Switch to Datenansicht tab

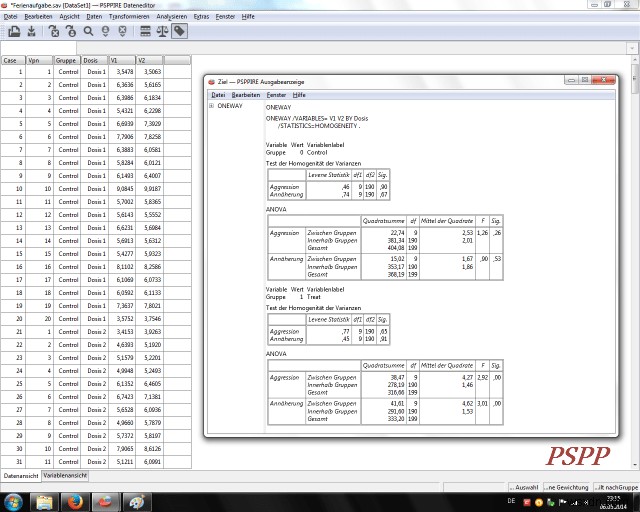coord(21,476)
